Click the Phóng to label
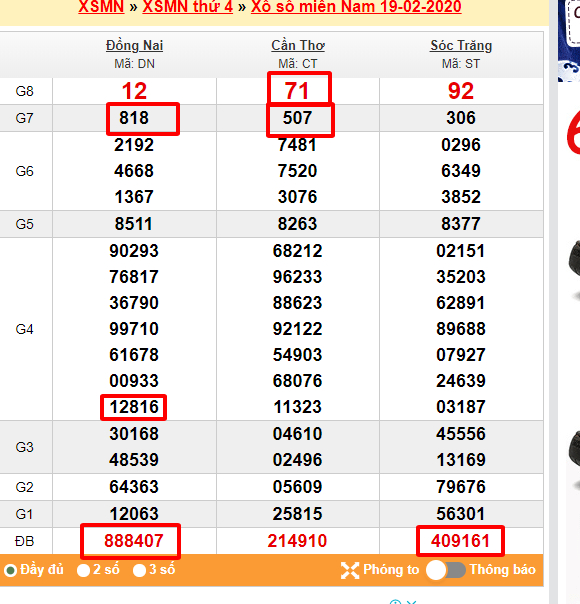Screen dimensions: 580x604 (x=391, y=569)
